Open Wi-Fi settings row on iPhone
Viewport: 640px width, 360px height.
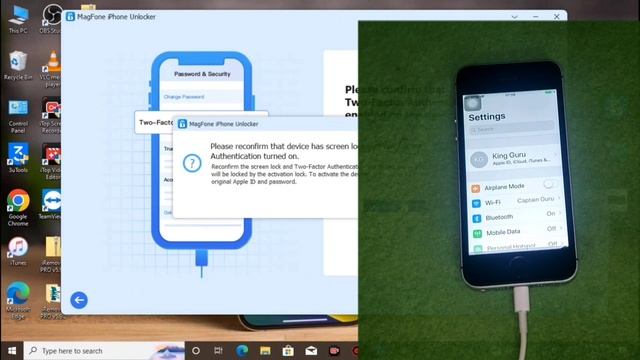click(516, 201)
